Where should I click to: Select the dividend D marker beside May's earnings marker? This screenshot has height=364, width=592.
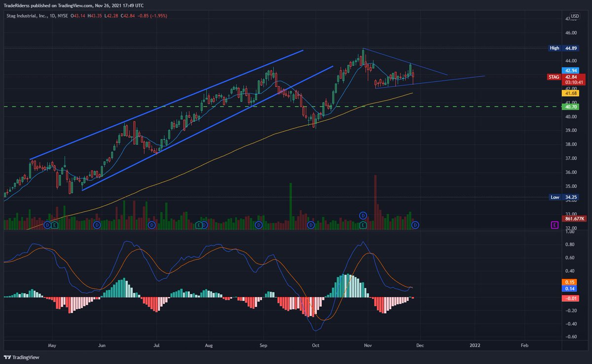tap(47, 225)
